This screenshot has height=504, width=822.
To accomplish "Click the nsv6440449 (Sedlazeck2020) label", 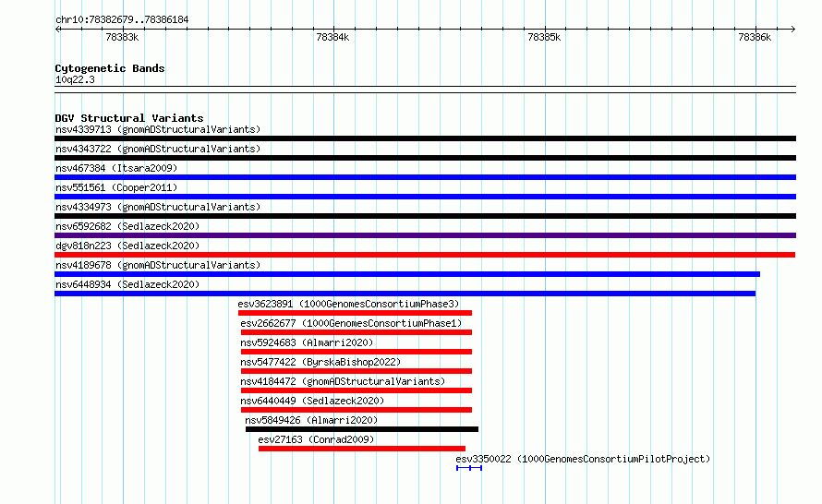I will (312, 401).
